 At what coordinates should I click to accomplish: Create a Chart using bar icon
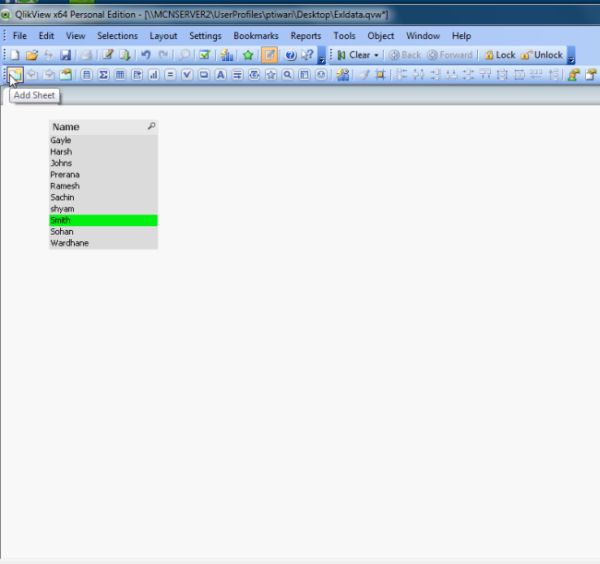point(153,75)
